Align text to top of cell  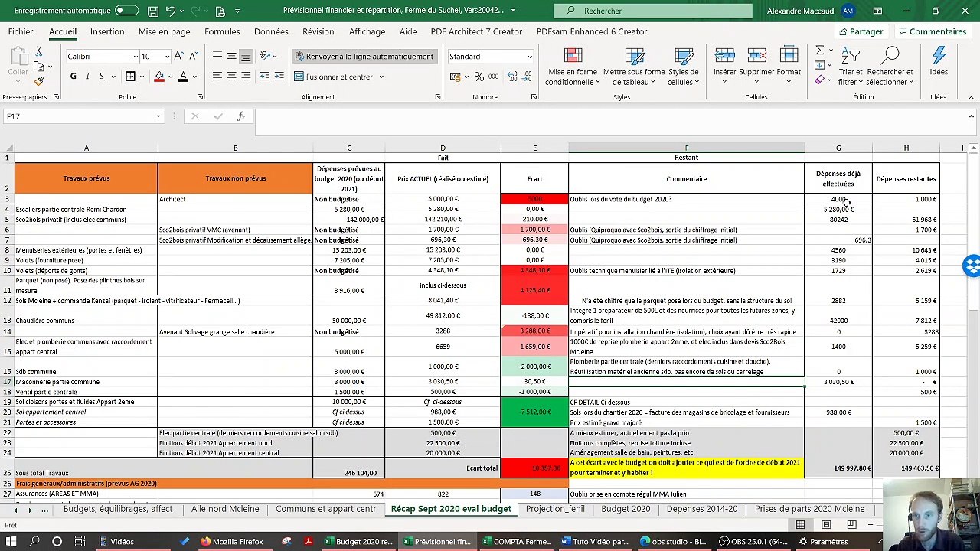click(x=217, y=56)
